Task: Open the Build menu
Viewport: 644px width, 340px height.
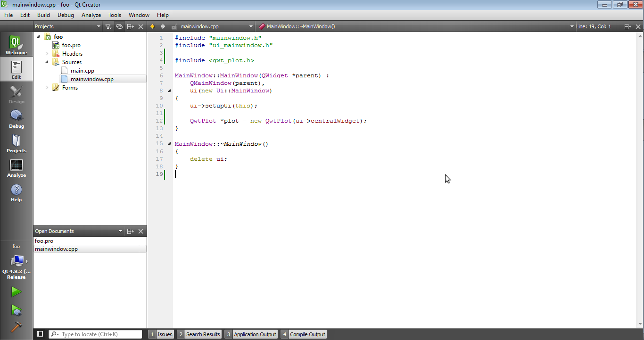Action: coord(43,15)
